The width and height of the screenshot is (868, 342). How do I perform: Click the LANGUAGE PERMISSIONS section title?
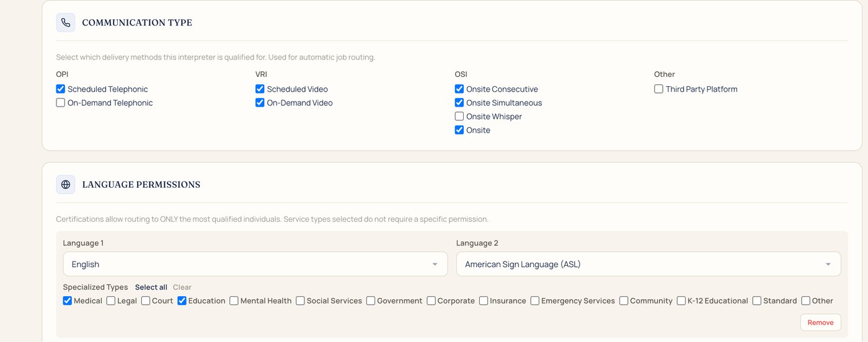click(141, 185)
